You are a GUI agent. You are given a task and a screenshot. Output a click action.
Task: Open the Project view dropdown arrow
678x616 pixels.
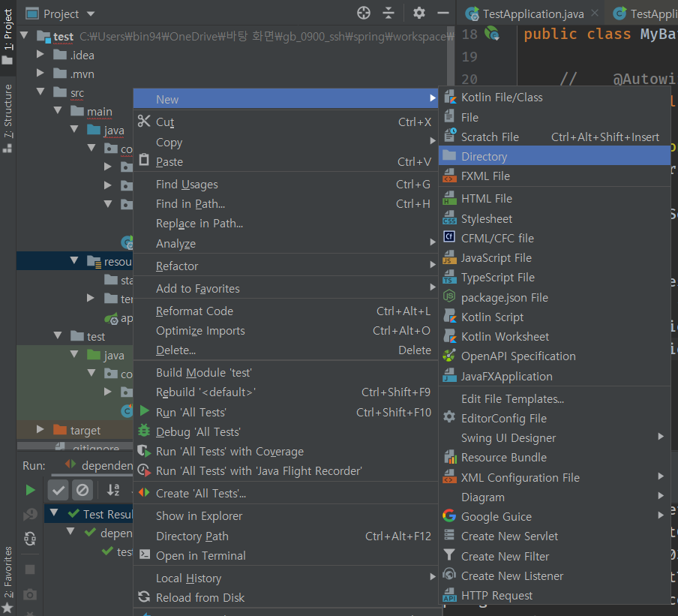tap(90, 14)
